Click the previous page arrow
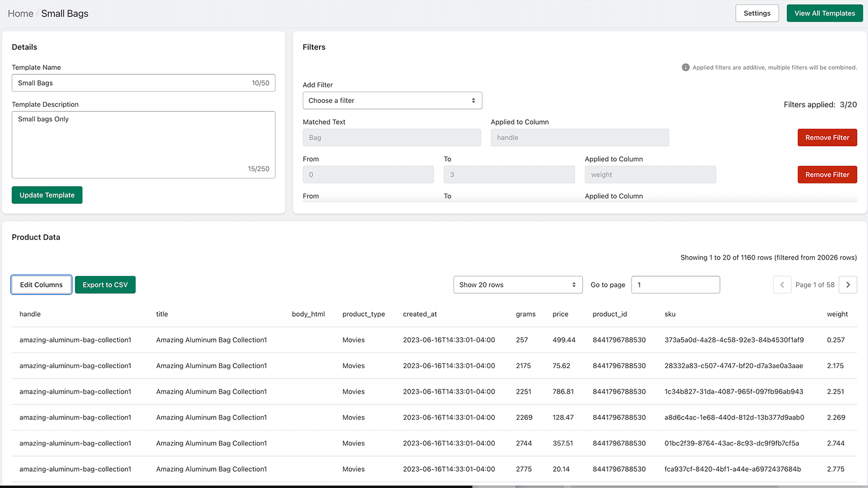This screenshot has height=488, width=868. tap(782, 285)
